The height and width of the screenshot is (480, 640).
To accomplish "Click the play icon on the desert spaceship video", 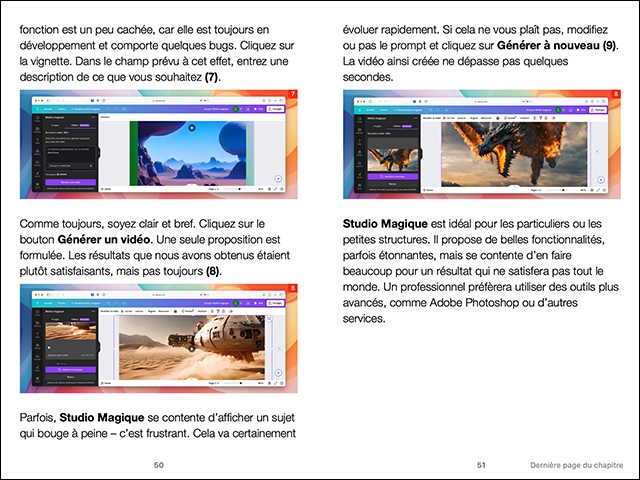I will pyautogui.click(x=192, y=349).
